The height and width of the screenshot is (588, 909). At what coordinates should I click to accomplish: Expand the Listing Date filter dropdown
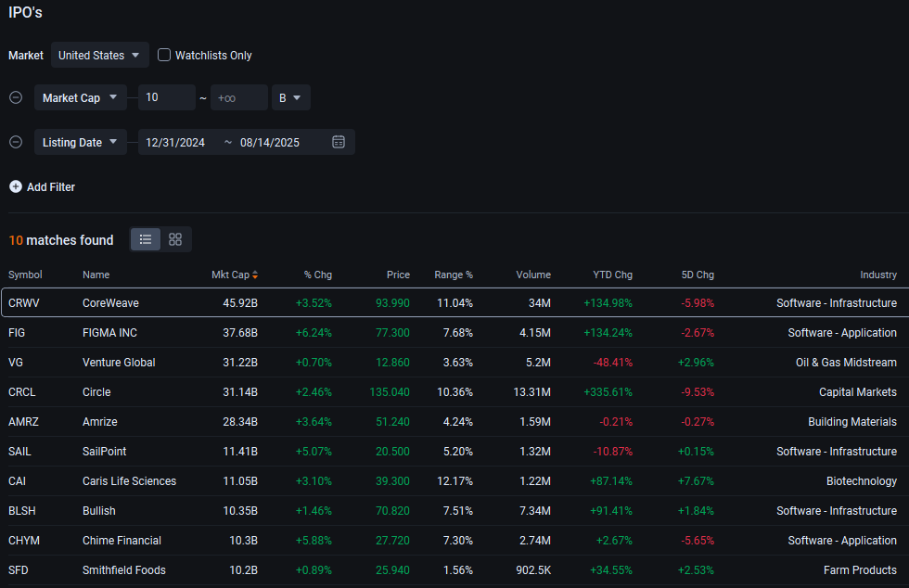pyautogui.click(x=81, y=142)
